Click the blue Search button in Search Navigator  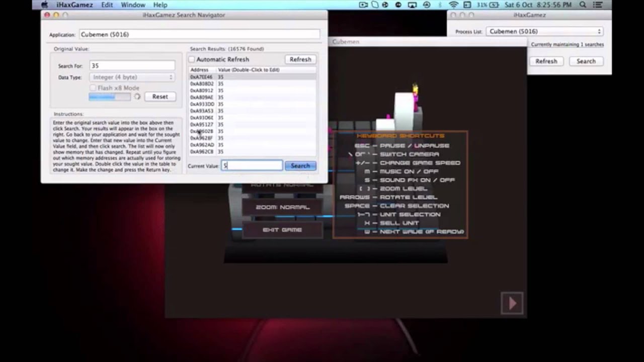coord(300,165)
